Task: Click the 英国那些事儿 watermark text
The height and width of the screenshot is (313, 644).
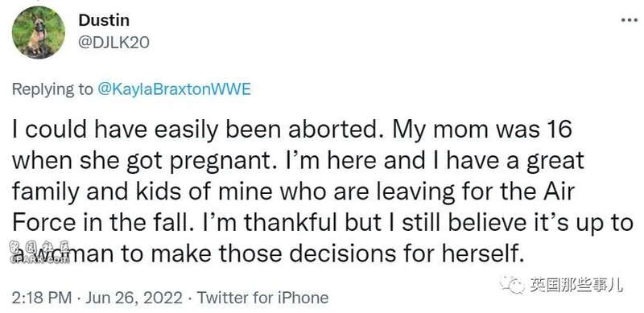Action: pyautogui.click(x=576, y=284)
